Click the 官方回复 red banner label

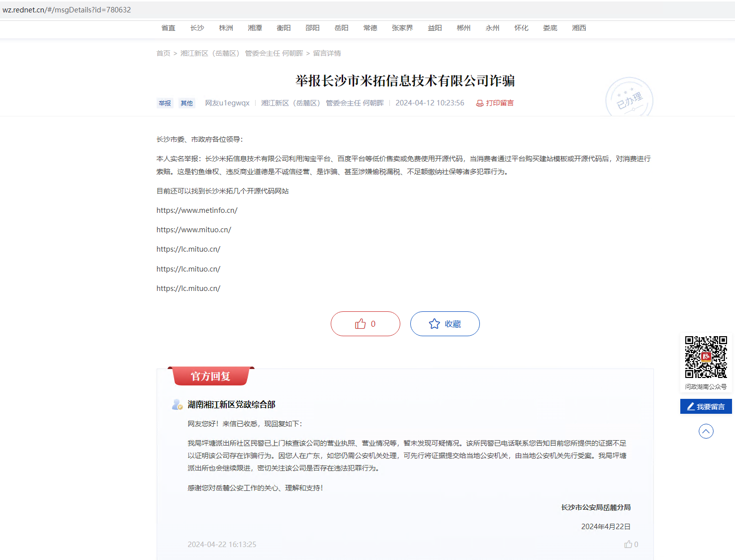pyautogui.click(x=211, y=376)
